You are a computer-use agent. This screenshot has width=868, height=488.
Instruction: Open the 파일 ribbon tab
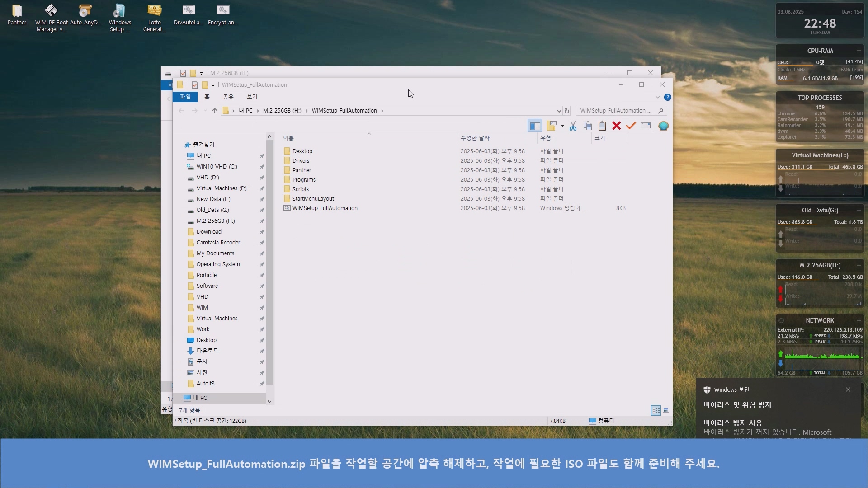pyautogui.click(x=185, y=97)
